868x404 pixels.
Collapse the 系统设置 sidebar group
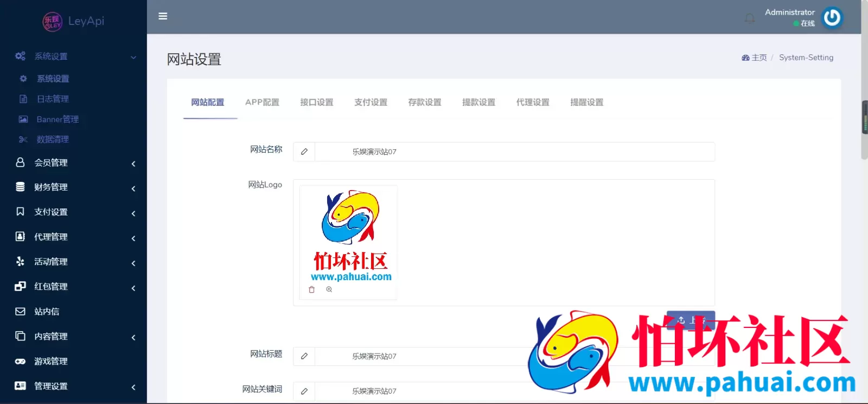tap(133, 57)
